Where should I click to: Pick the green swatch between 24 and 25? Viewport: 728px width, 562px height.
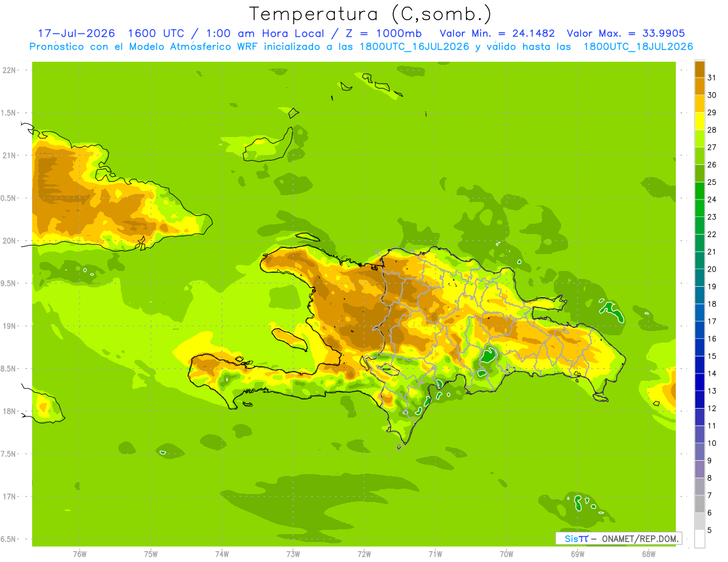tap(699, 191)
